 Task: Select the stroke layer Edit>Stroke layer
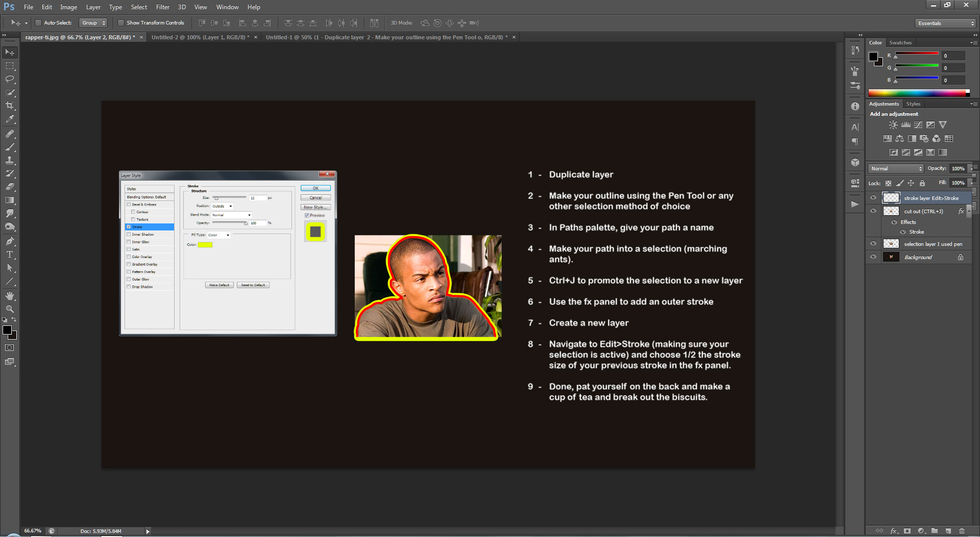[x=931, y=198]
